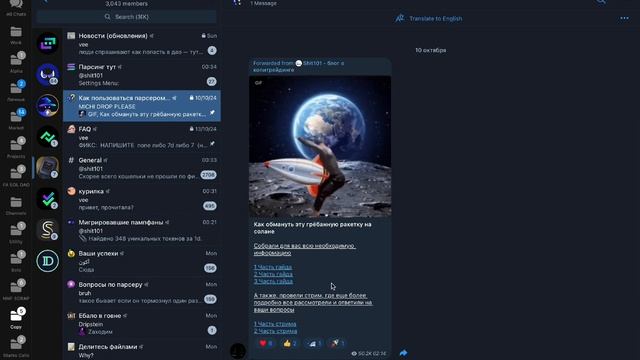This screenshot has width=640, height=360.
Task: Click the search field in chat list
Action: pyautogui.click(x=126, y=17)
